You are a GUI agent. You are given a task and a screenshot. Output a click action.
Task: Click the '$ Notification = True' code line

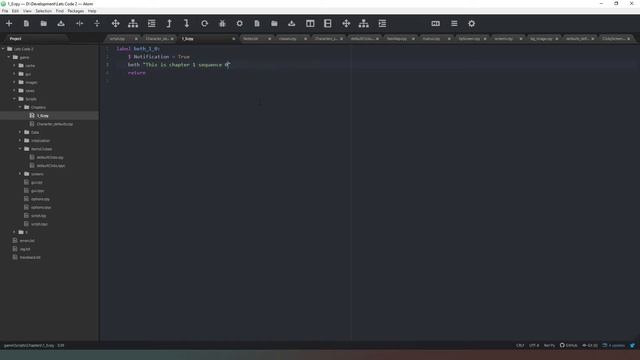coord(159,57)
